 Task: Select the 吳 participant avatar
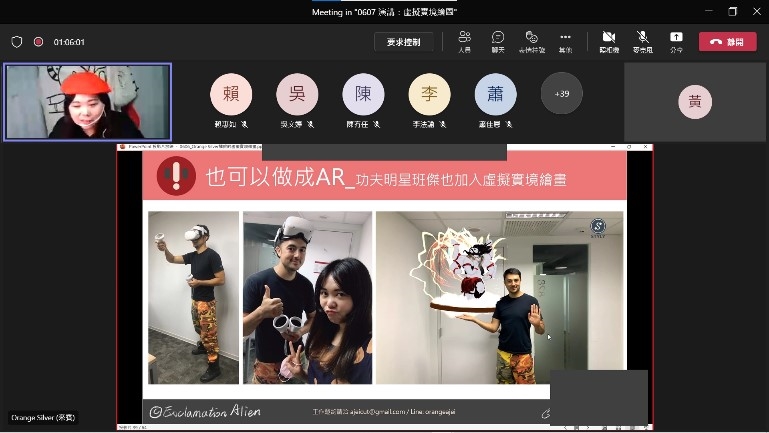click(x=297, y=95)
